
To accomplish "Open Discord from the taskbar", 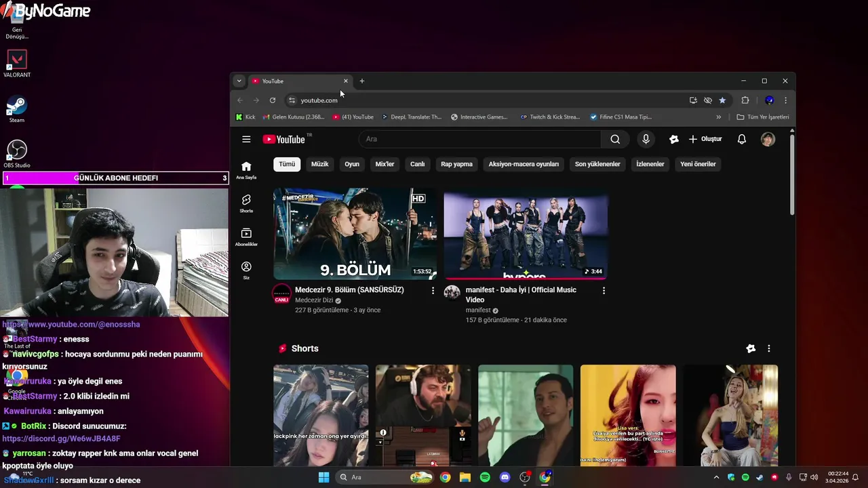I will 505,477.
